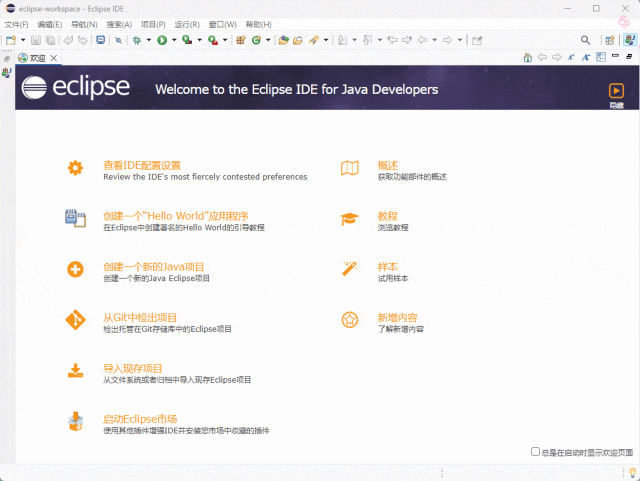Click the Open Type icon
This screenshot has width=640, height=481.
tap(284, 40)
